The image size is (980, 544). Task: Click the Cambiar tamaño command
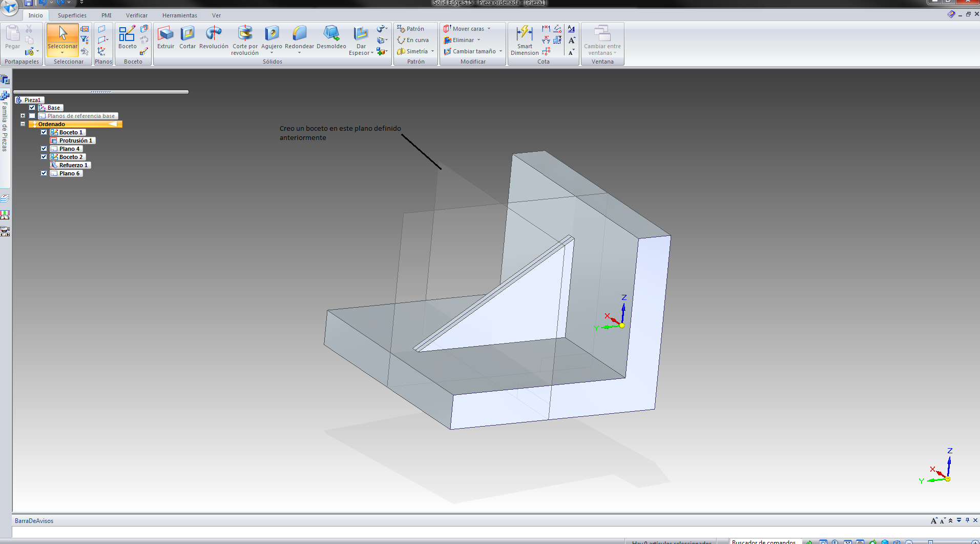pos(470,51)
